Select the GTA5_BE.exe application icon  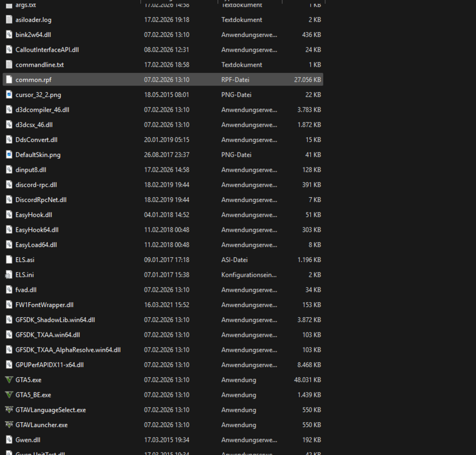tap(9, 395)
